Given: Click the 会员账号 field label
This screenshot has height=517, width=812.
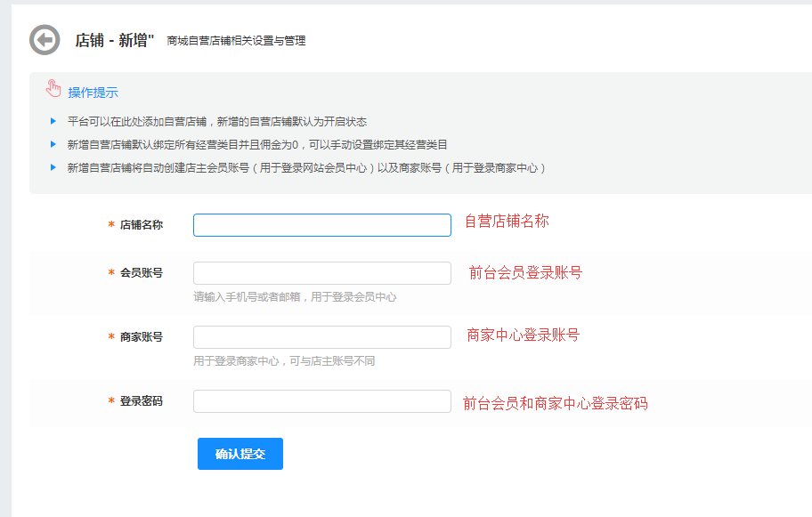Looking at the screenshot, I should click(x=141, y=273).
